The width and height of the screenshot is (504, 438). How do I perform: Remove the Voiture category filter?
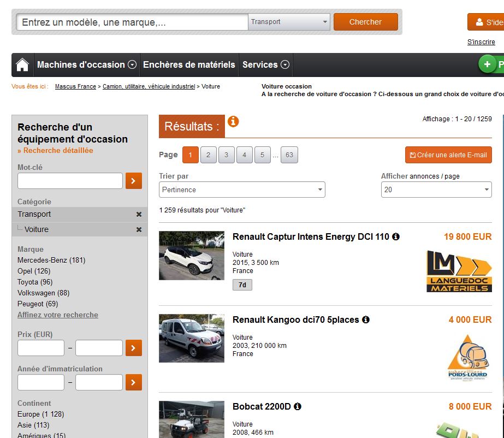tap(139, 229)
